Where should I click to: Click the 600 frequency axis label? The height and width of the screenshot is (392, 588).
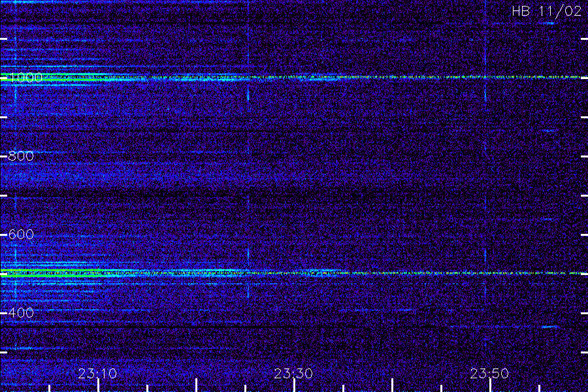(21, 235)
